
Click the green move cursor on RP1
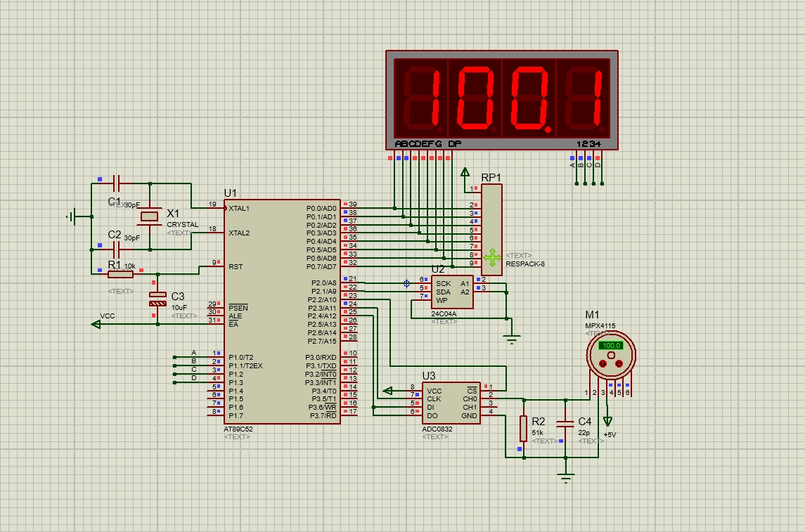coord(492,257)
